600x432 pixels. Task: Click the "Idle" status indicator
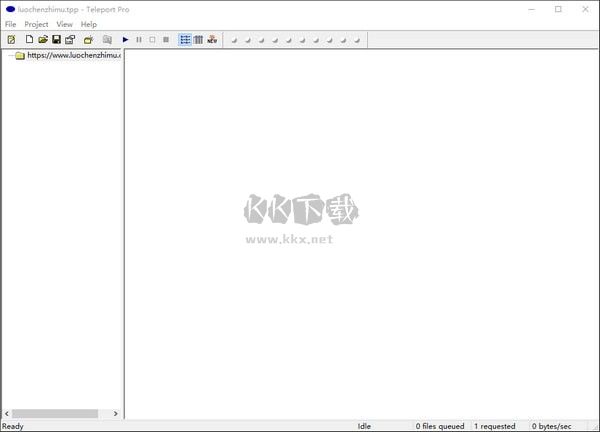tap(364, 426)
